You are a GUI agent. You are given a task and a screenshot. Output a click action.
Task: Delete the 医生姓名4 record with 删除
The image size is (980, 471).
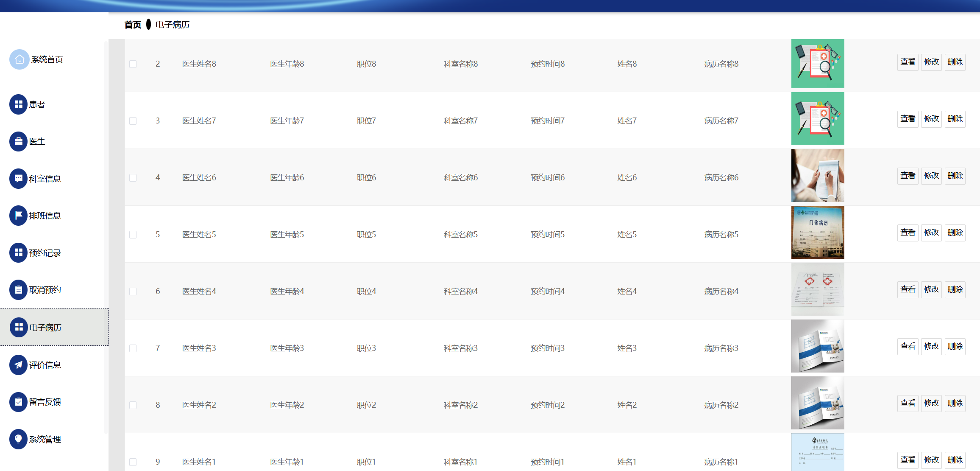pyautogui.click(x=955, y=289)
